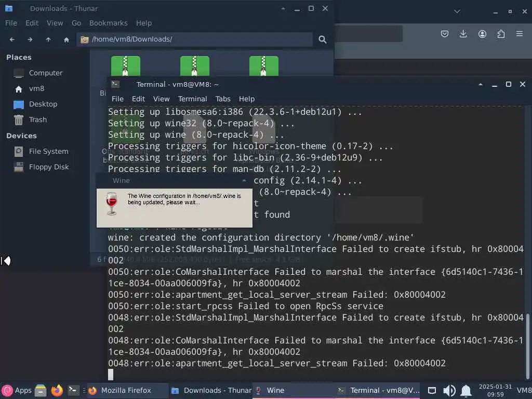This screenshot has width=532, height=399.
Task: Click the /home/vm8/Downloads/ path field
Action: point(194,39)
